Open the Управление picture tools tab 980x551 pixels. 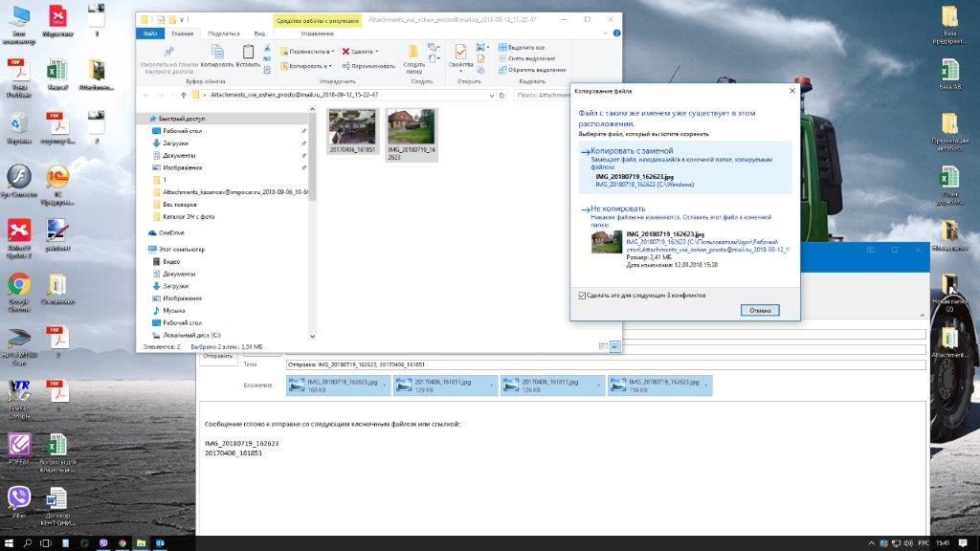click(x=317, y=33)
